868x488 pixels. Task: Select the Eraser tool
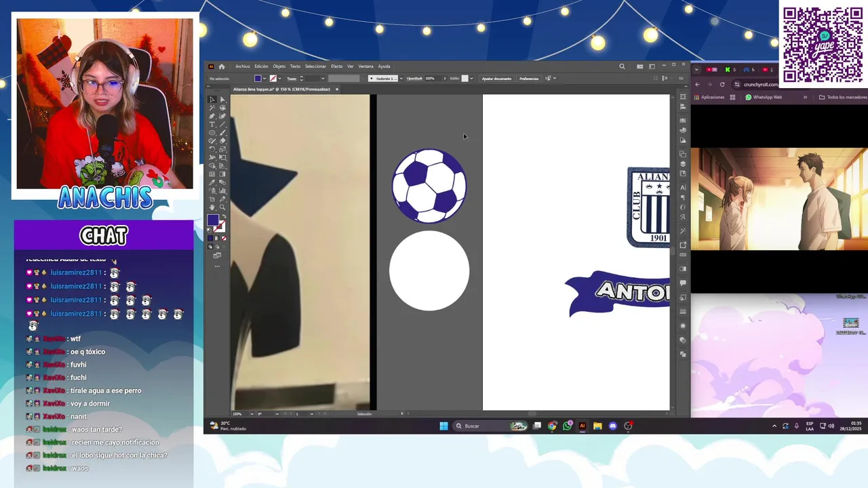(222, 140)
